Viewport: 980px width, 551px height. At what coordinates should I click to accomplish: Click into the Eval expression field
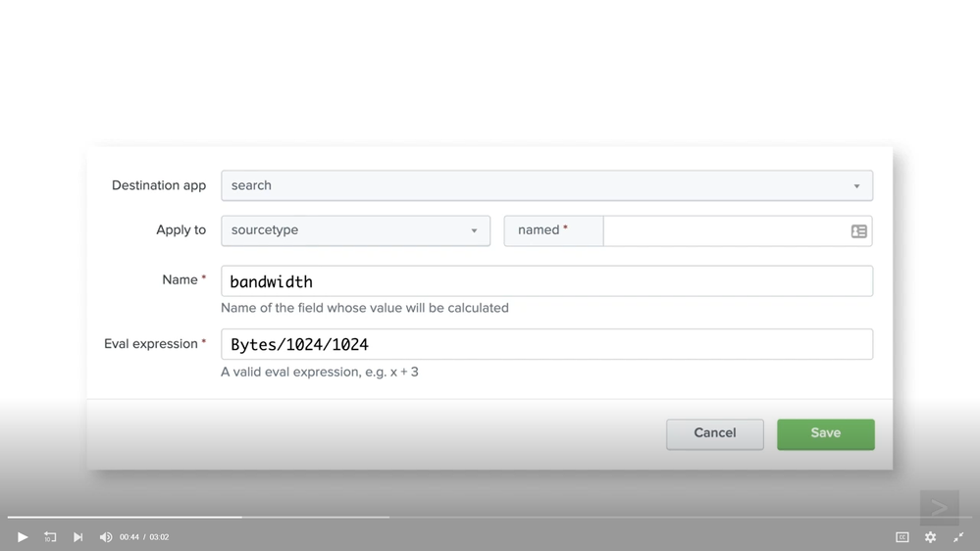[546, 344]
